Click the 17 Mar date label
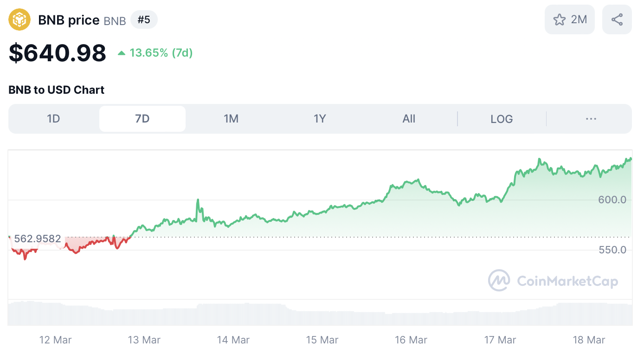Image resolution: width=644 pixels, height=349 pixels. tap(500, 340)
